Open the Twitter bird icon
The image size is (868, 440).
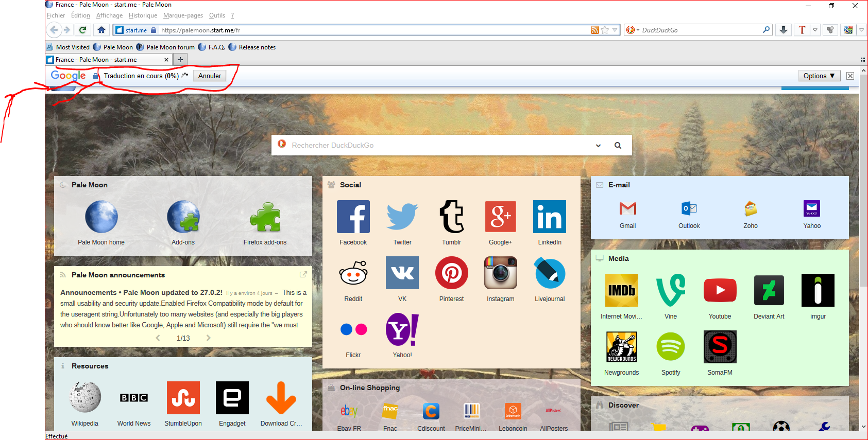402,217
